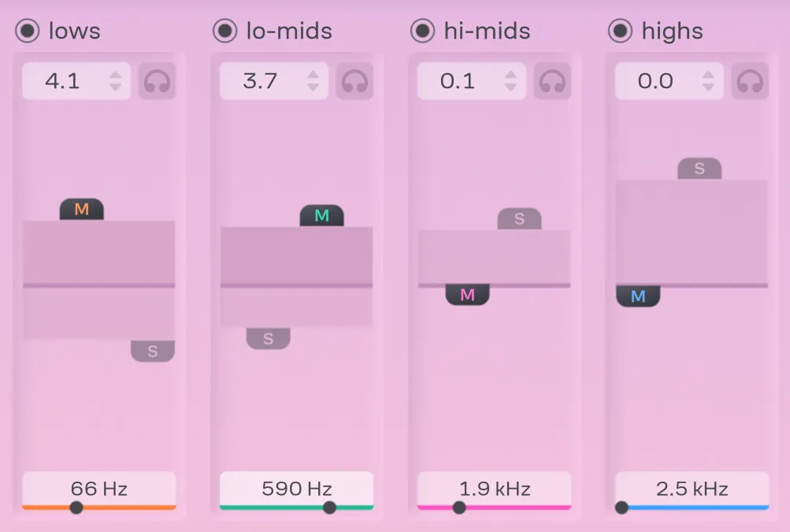
Task: Click the 0.1 value in hi-mids
Action: click(x=458, y=81)
